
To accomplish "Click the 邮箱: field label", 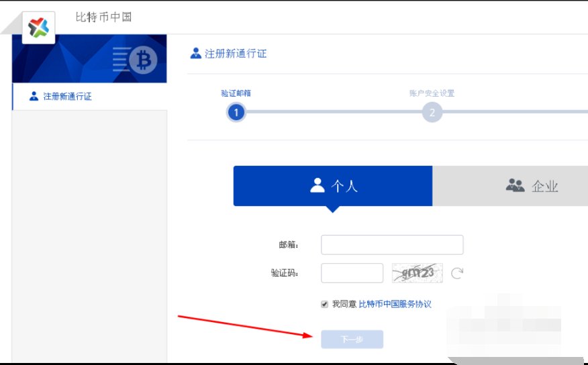I will pyautogui.click(x=289, y=245).
